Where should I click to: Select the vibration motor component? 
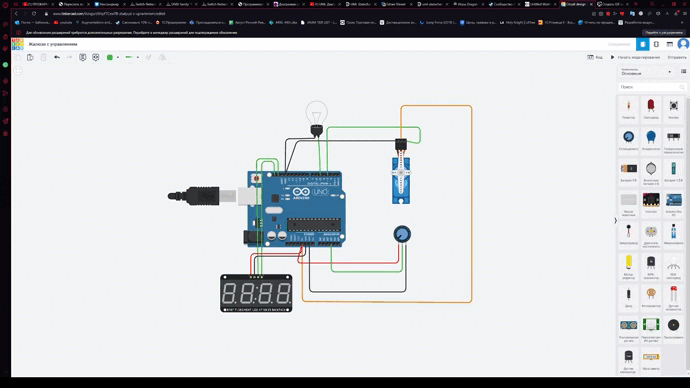(628, 234)
